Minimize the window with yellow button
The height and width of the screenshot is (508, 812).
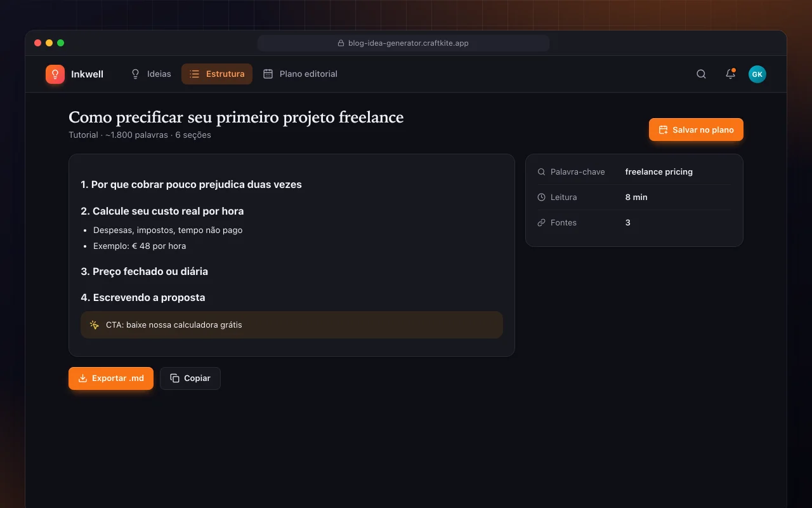49,43
